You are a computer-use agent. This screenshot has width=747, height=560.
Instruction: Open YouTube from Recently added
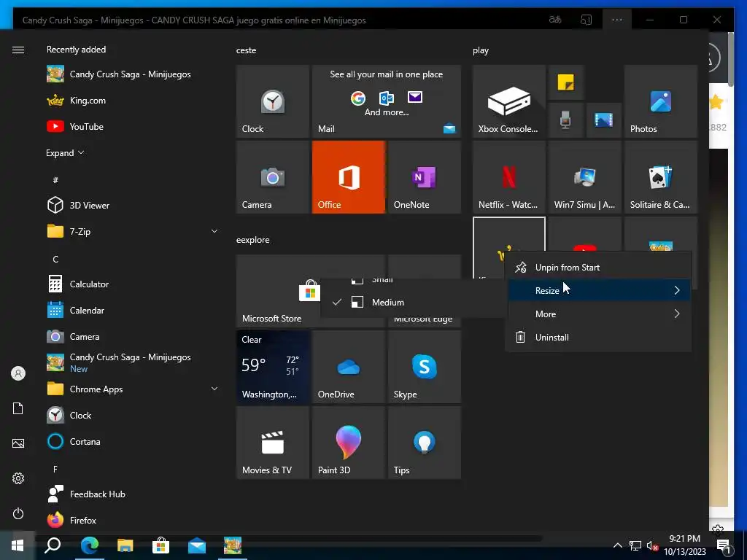[131, 127]
